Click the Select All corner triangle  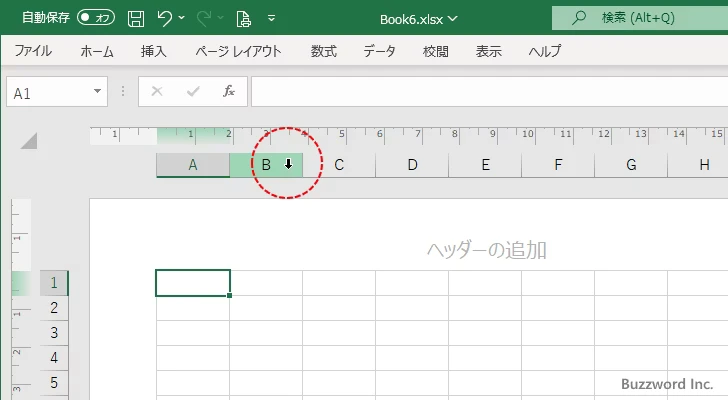pyautogui.click(x=29, y=141)
